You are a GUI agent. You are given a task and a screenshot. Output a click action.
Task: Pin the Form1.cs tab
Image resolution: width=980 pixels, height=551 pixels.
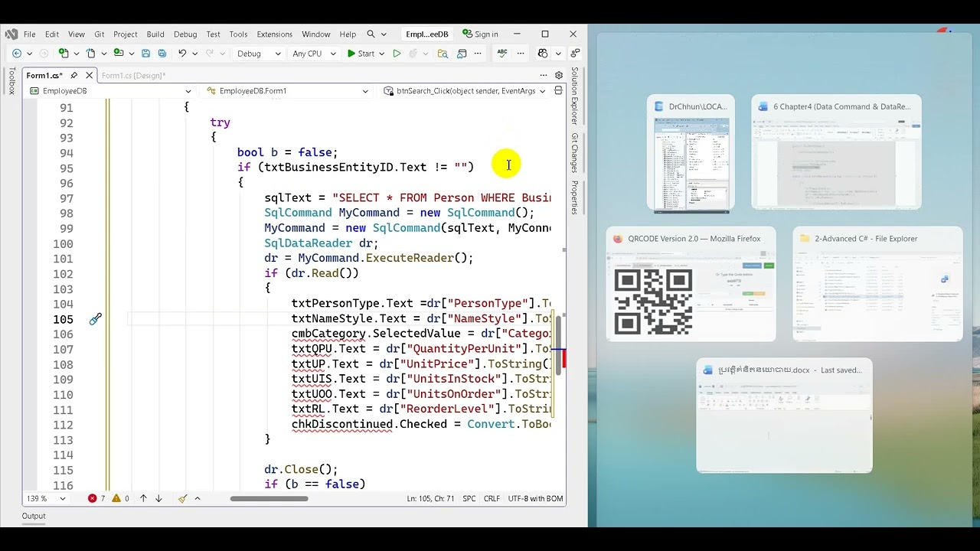pyautogui.click(x=73, y=75)
